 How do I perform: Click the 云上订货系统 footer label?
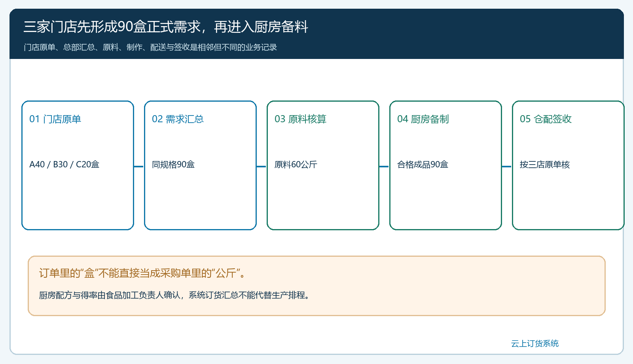535,343
